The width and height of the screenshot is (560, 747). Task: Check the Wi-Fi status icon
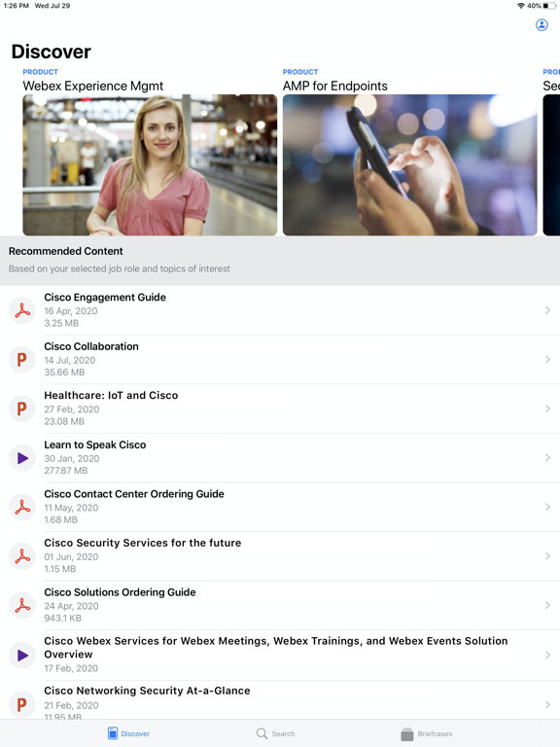[x=521, y=6]
